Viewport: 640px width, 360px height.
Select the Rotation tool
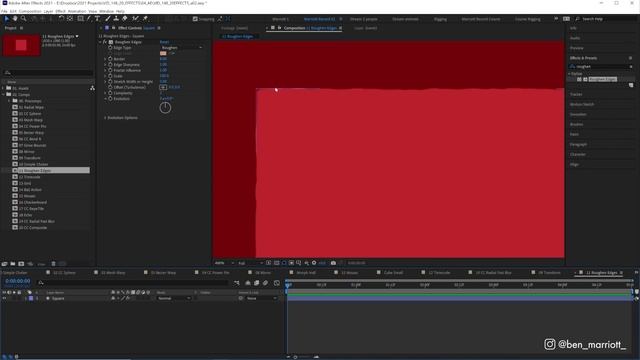pos(61,19)
